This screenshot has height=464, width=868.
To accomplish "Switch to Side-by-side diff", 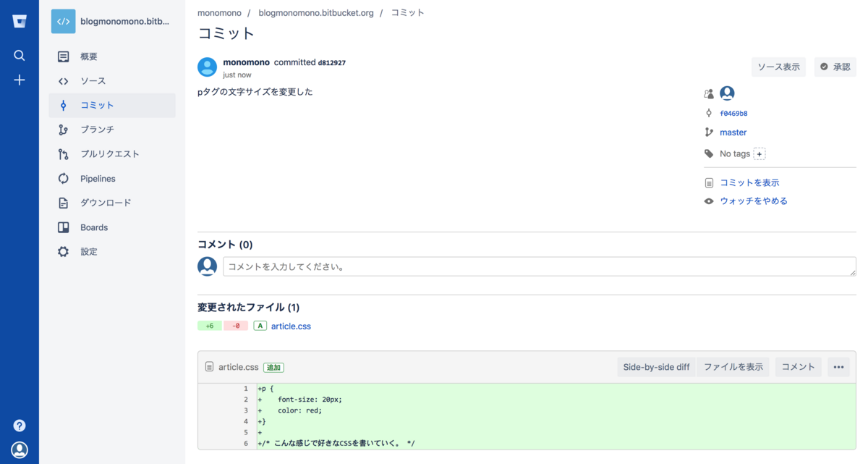I will [x=656, y=367].
